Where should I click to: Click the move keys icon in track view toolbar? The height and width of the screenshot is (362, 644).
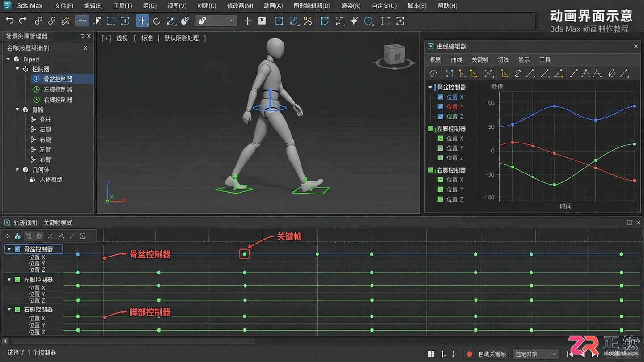pos(8,236)
